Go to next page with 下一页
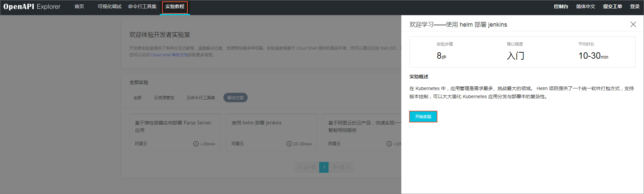This screenshot has height=194, width=644. (341, 167)
